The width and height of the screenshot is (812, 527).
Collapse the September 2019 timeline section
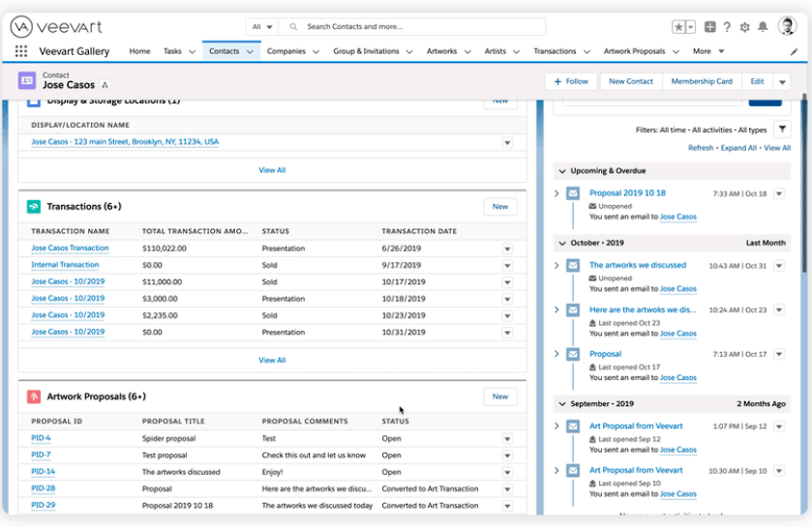tap(562, 403)
